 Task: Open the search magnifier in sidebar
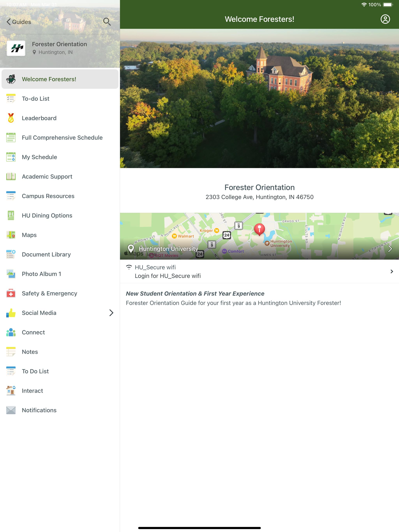click(x=107, y=22)
